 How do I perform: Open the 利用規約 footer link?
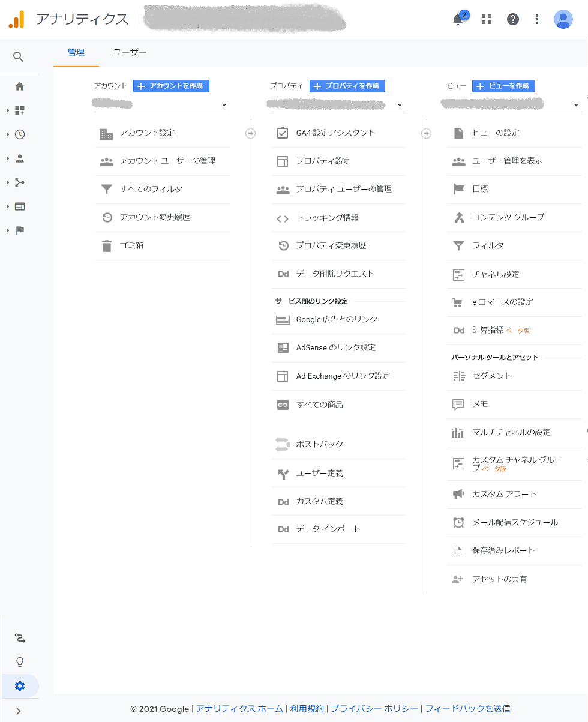pos(307,709)
